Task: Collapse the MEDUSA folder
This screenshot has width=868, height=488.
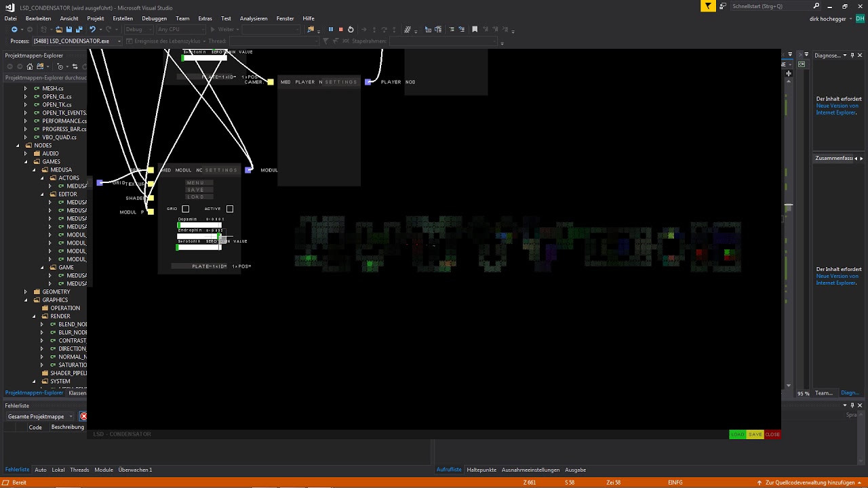Action: 35,170
